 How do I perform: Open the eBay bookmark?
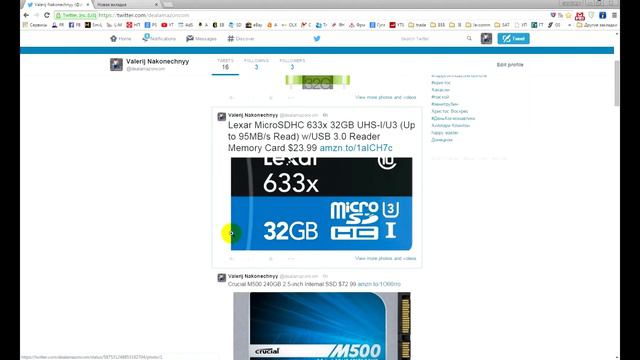[x=254, y=25]
